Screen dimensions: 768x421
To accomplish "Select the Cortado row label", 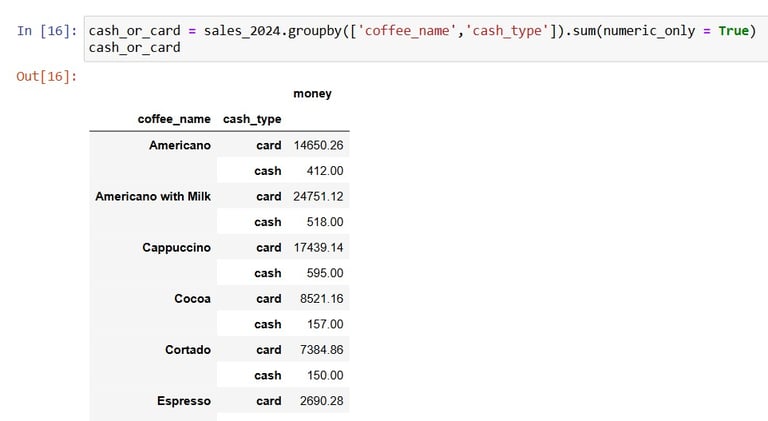I will point(188,350).
